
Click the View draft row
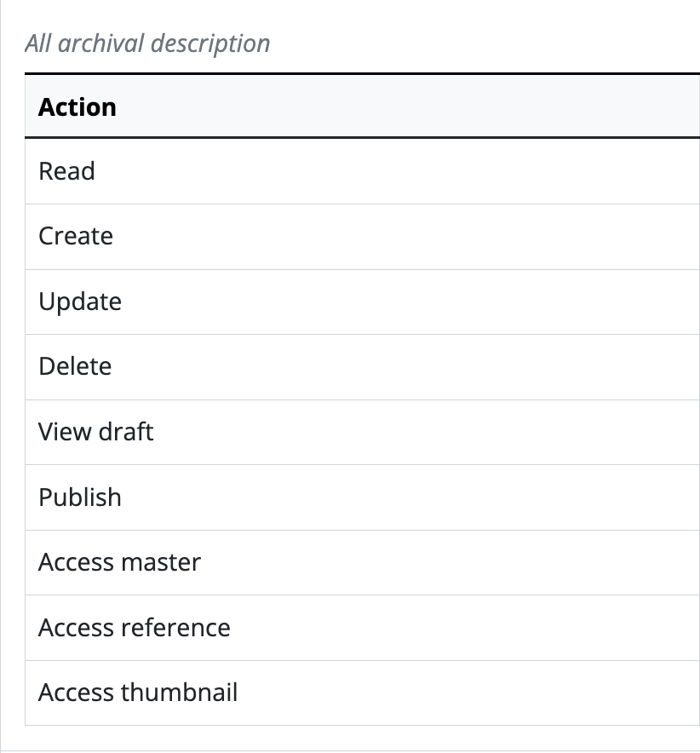click(x=96, y=432)
